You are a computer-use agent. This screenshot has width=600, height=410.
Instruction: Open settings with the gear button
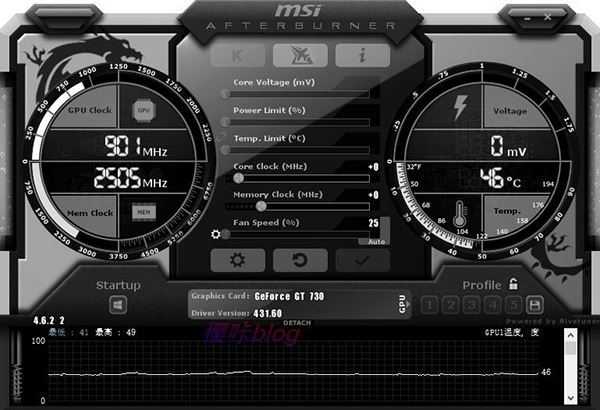(238, 260)
